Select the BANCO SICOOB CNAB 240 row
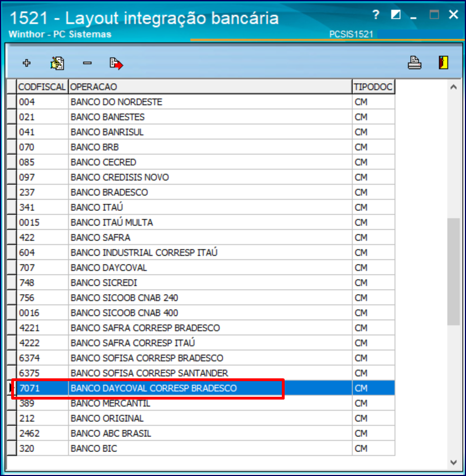 [201, 297]
